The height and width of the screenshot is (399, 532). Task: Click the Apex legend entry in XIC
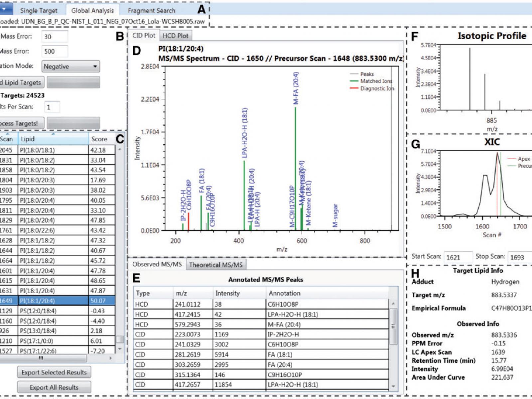(519, 159)
